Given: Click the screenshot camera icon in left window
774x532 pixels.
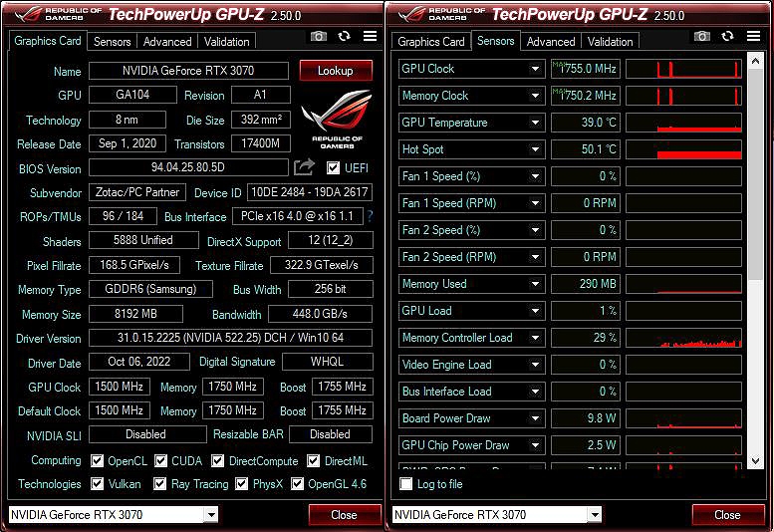Looking at the screenshot, I should tap(319, 36).
